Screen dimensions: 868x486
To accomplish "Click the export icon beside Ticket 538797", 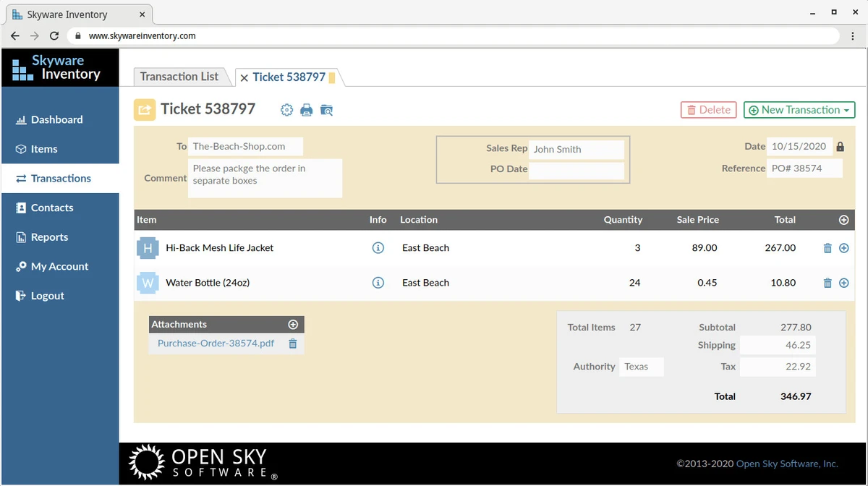I will coord(145,109).
